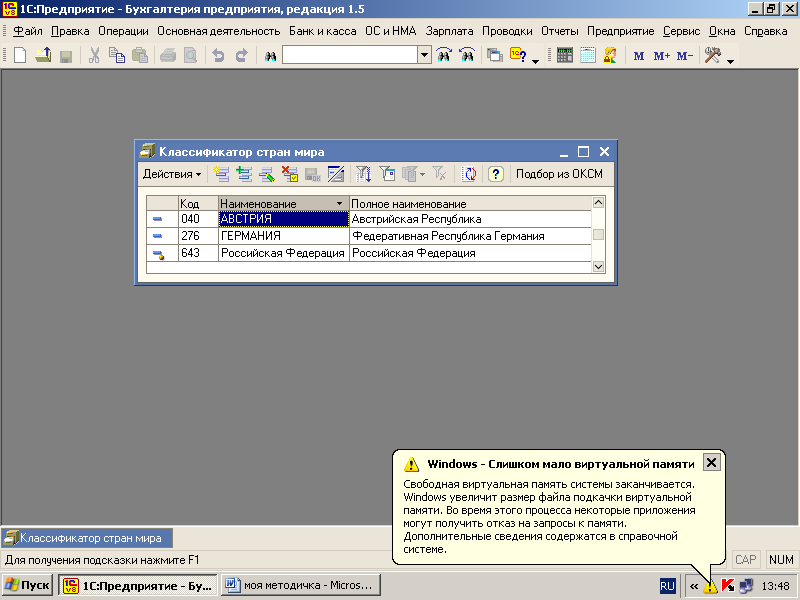Image resolution: width=800 pixels, height=600 pixels.
Task: Click the M memory button
Action: [638, 56]
